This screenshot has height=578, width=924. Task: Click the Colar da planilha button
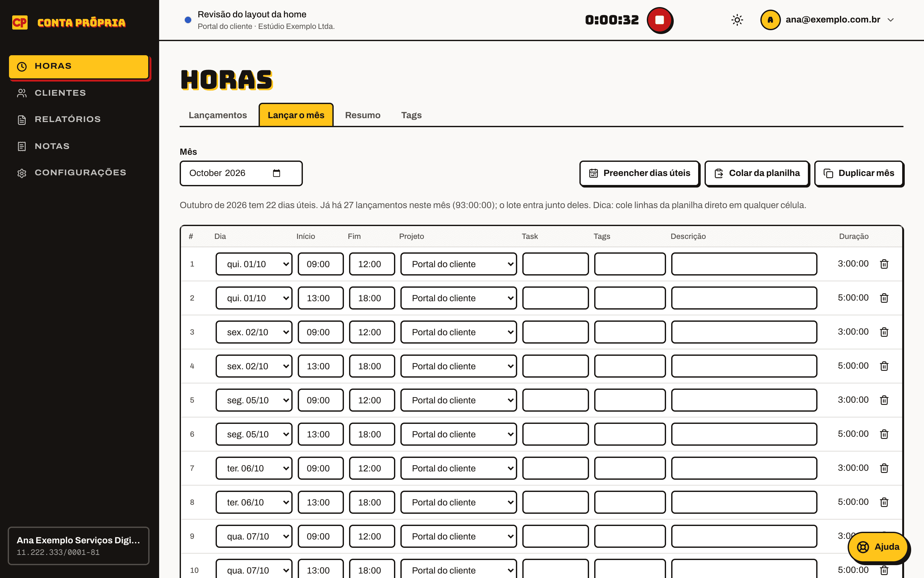(x=757, y=173)
